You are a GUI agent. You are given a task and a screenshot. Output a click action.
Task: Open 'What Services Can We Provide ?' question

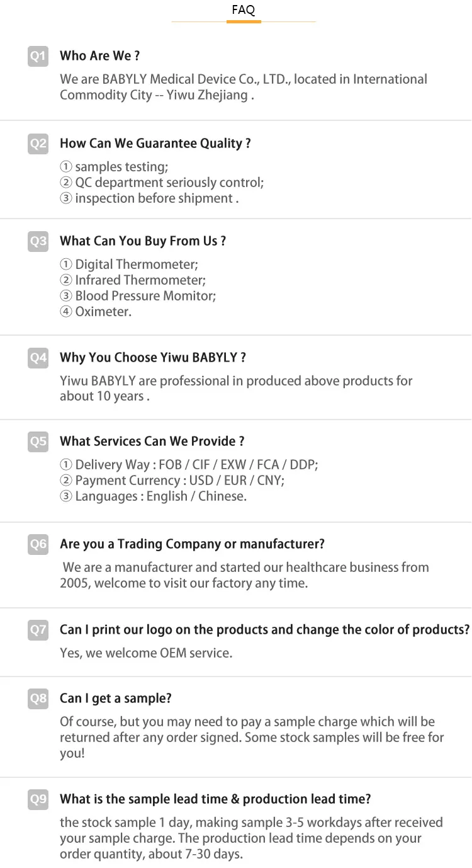point(152,442)
